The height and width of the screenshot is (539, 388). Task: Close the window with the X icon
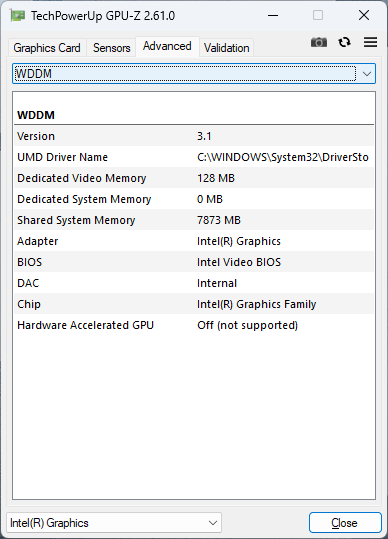(364, 15)
